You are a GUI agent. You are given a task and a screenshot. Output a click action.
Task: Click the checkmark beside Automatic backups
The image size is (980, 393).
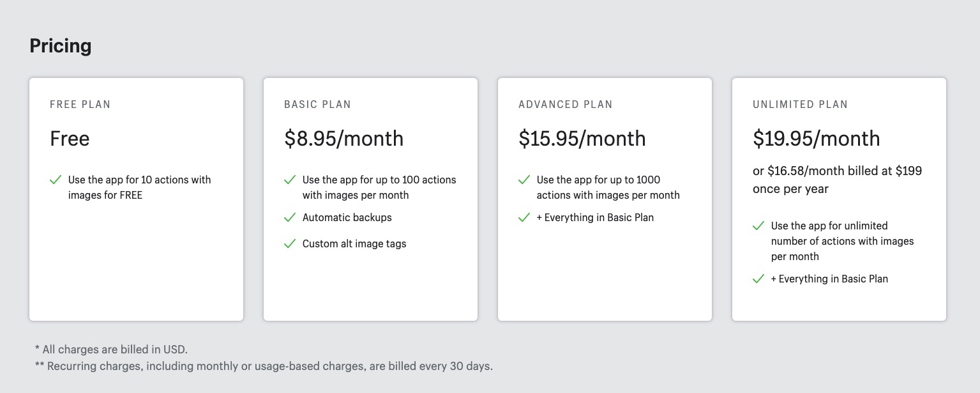coord(290,218)
